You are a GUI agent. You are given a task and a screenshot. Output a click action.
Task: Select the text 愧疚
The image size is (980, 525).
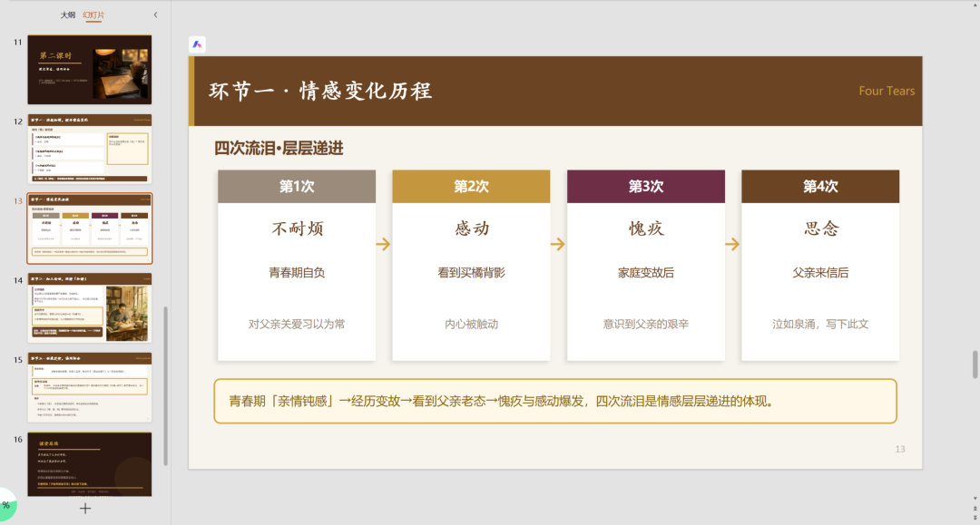click(646, 229)
